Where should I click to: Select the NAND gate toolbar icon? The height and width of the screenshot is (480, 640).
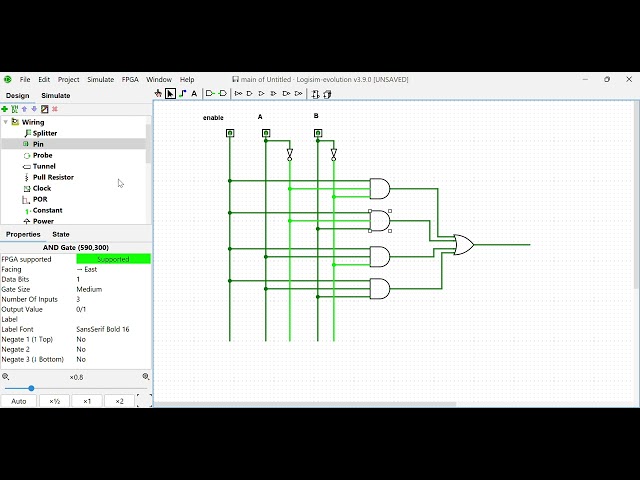pos(286,94)
